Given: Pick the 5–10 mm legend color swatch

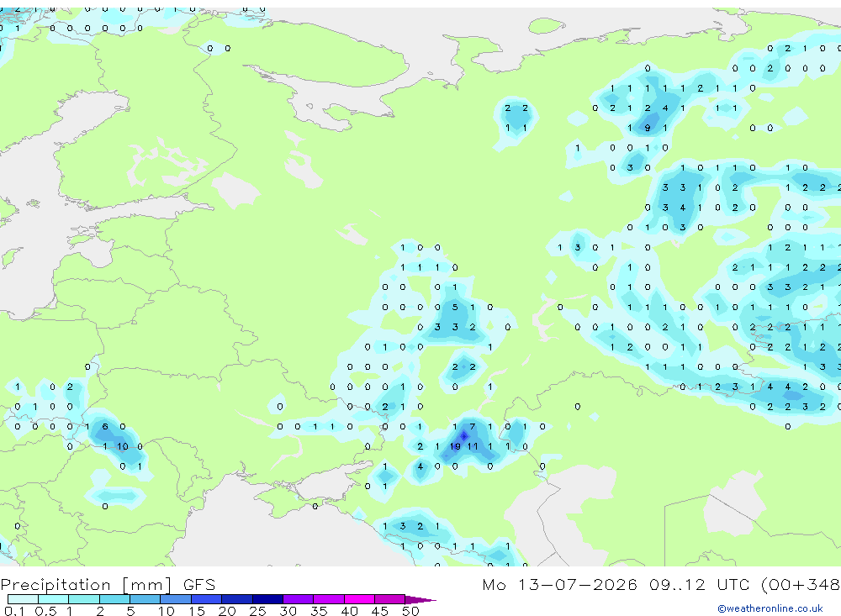Looking at the screenshot, I should pyautogui.click(x=145, y=599).
